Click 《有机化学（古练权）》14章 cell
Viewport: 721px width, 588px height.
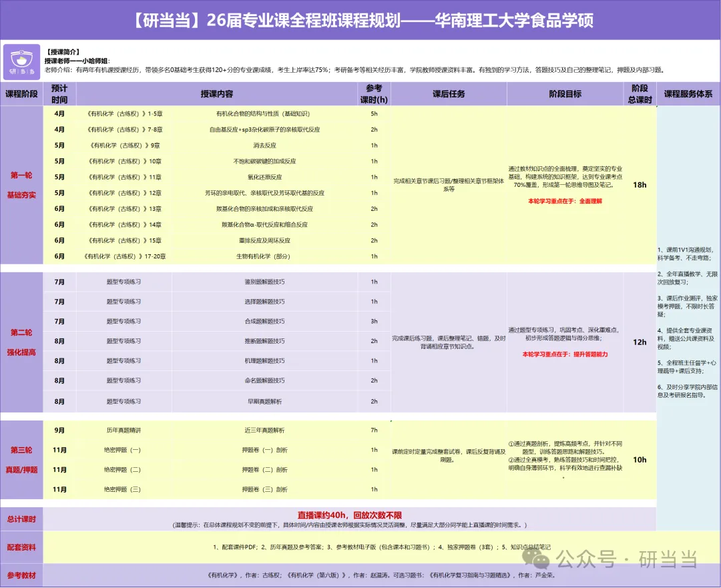click(x=125, y=225)
